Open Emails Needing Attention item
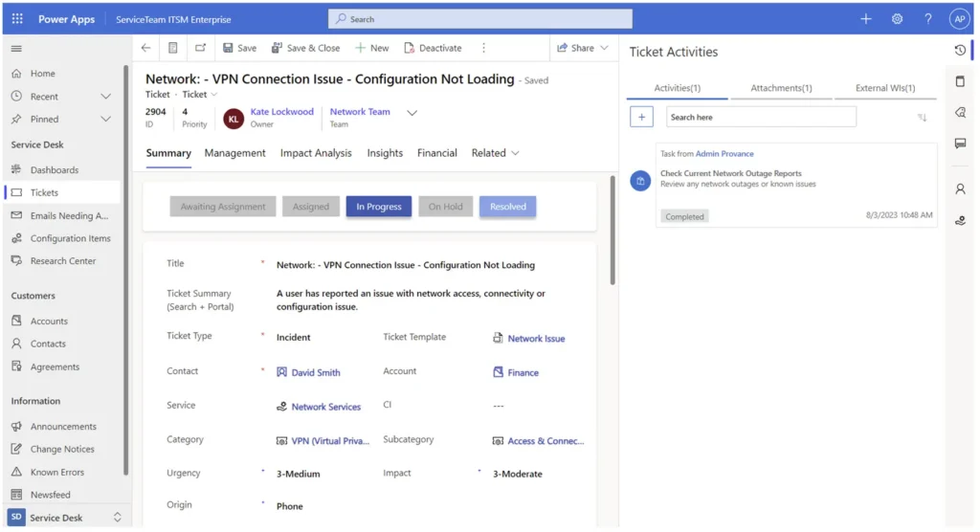Image resolution: width=980 pixels, height=532 pixels. coord(69,215)
